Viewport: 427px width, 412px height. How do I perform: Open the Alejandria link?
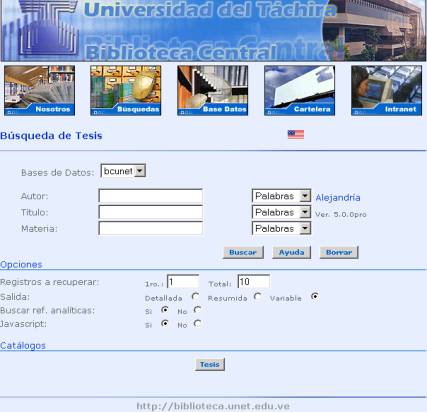point(338,198)
